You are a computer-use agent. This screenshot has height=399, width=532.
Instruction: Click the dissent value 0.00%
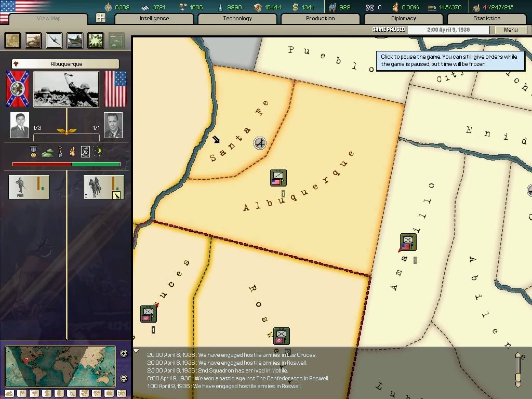point(410,7)
